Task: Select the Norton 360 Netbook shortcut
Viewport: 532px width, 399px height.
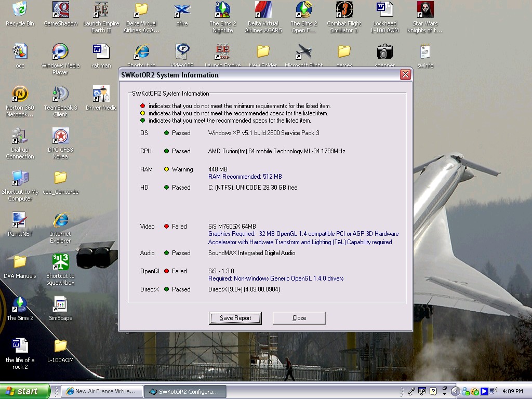Action: [20, 101]
